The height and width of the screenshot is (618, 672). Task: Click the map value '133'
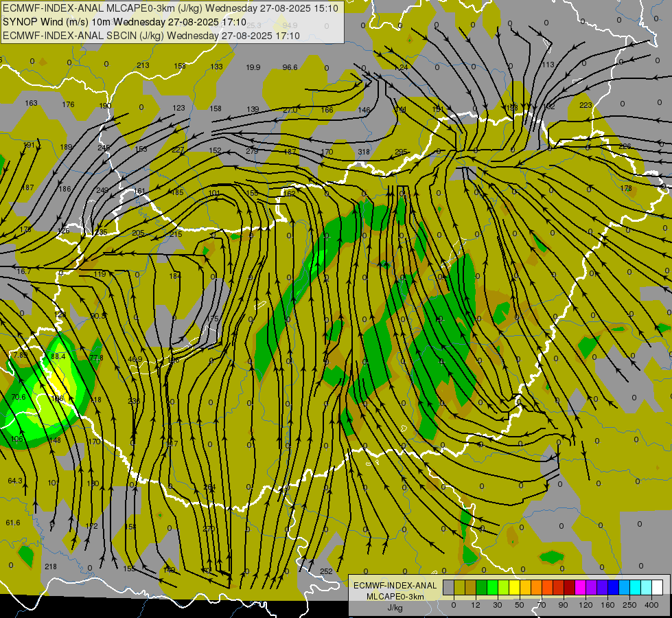216,67
